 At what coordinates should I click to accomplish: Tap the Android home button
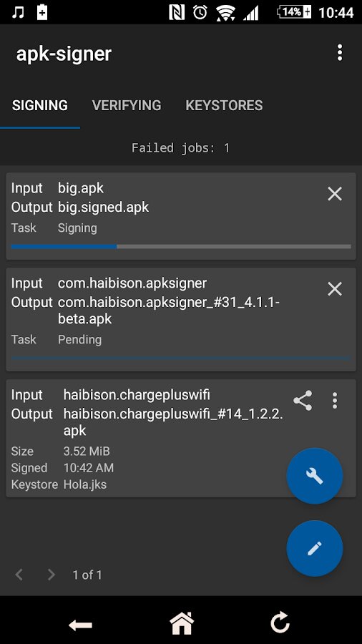point(182,623)
